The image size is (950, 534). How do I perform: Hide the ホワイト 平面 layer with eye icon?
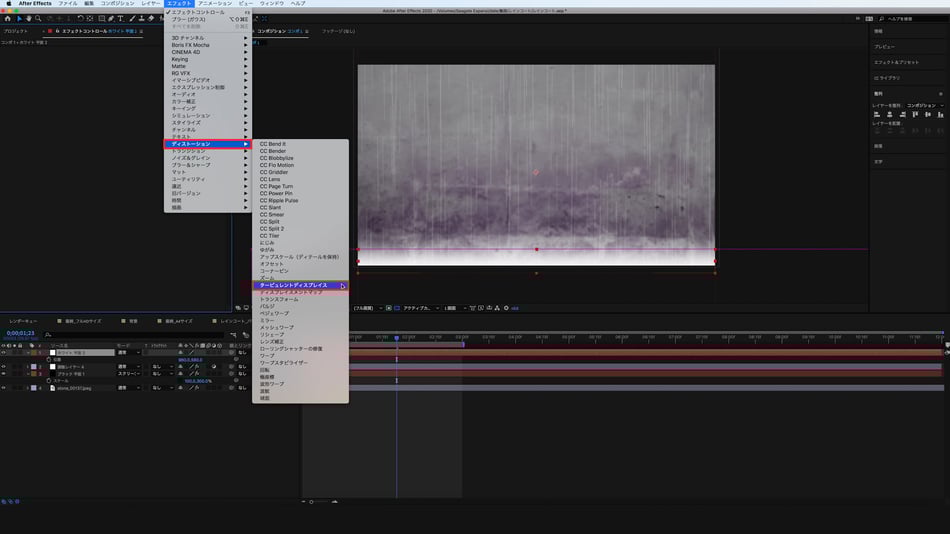point(3,352)
